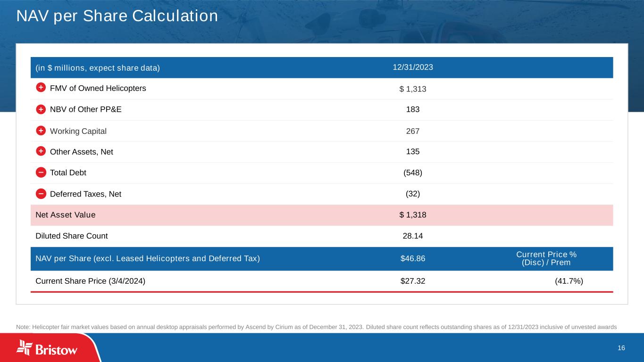Click the Diluted Share Count label
This screenshot has height=362, width=644.
coord(72,236)
